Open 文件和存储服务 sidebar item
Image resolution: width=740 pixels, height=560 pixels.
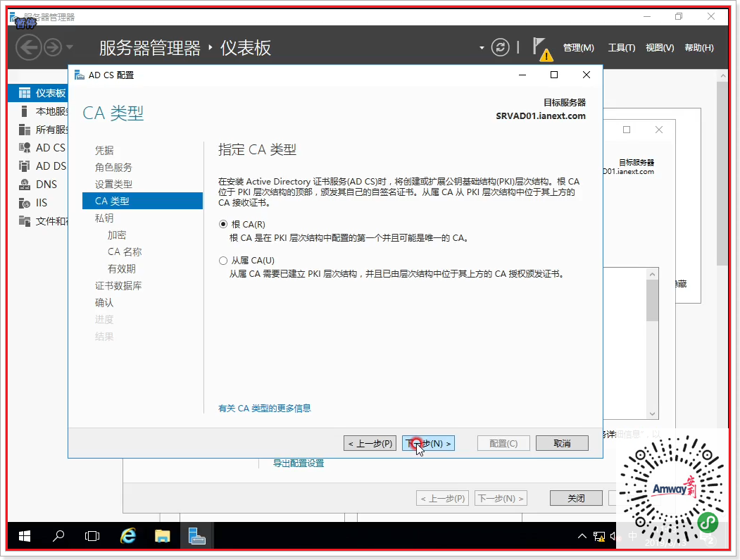[38, 221]
